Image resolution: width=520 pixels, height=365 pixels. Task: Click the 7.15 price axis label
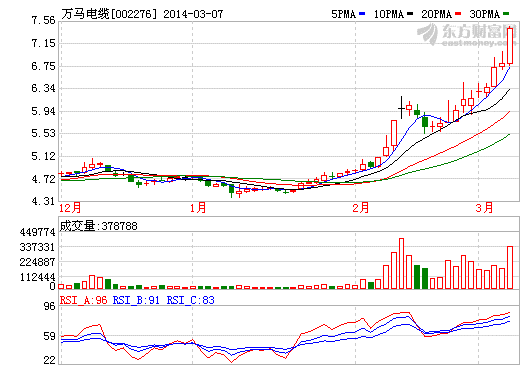(43, 43)
